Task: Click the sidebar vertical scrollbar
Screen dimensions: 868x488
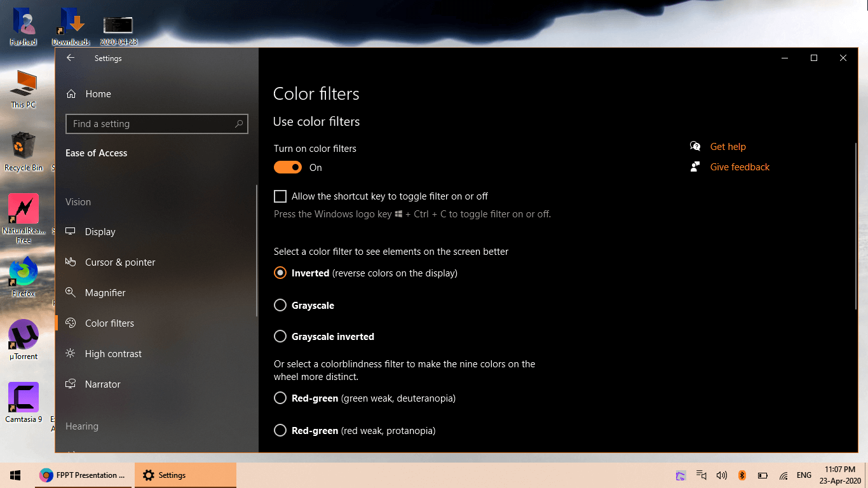Action: [x=257, y=251]
